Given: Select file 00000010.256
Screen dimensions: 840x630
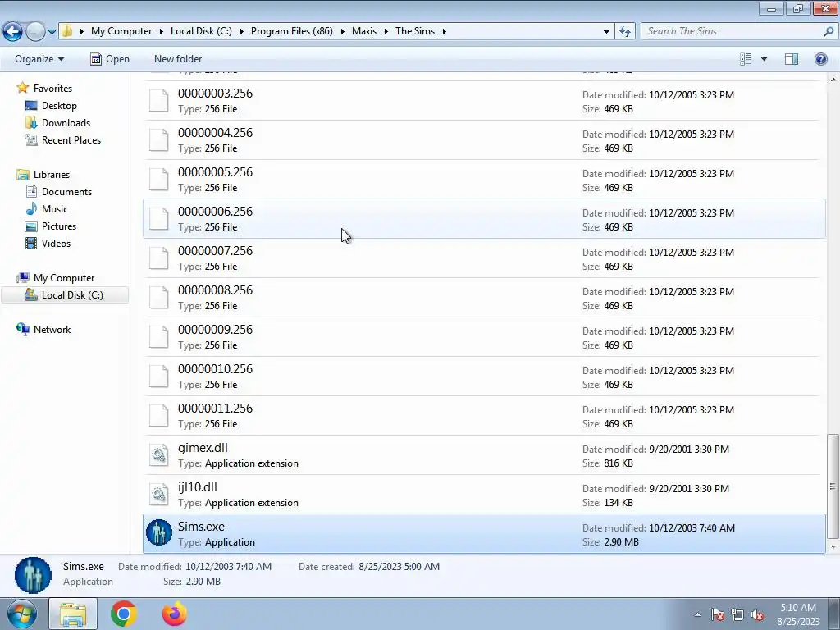Looking at the screenshot, I should (484, 376).
